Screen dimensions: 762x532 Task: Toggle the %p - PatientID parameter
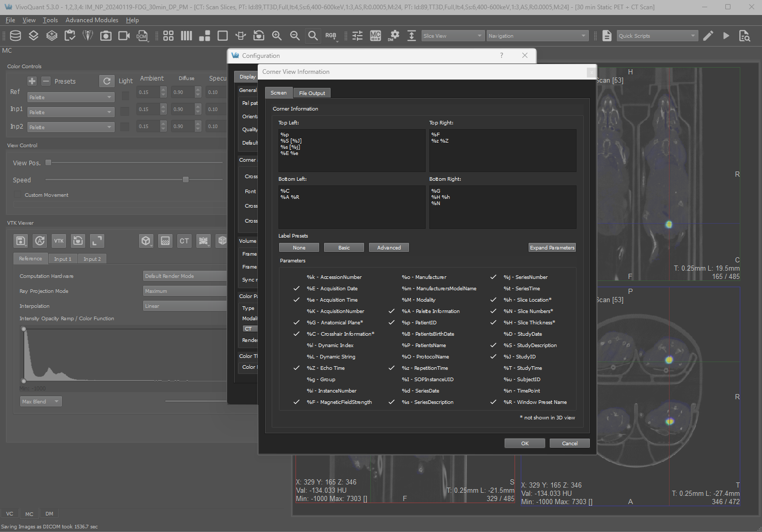tap(419, 323)
